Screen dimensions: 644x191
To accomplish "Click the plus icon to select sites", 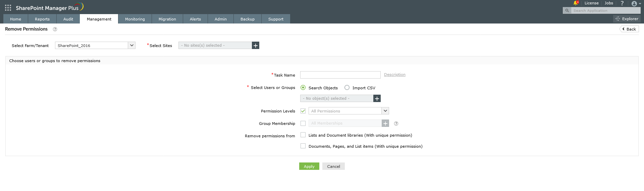I will pyautogui.click(x=256, y=45).
